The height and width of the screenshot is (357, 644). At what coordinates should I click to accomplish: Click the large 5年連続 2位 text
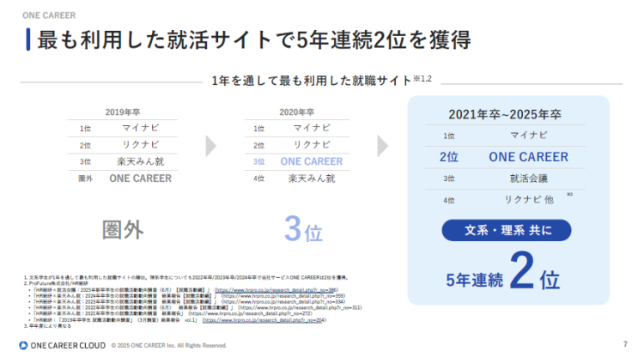[502, 272]
